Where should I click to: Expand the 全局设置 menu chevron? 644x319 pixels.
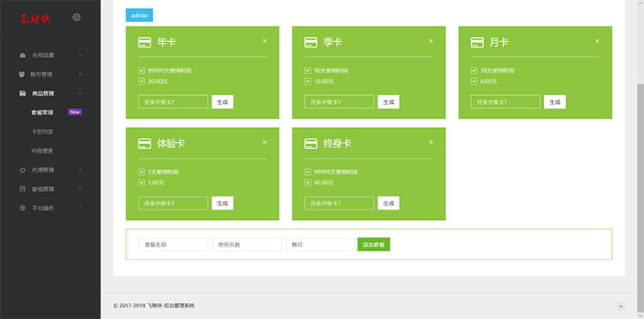pyautogui.click(x=80, y=55)
